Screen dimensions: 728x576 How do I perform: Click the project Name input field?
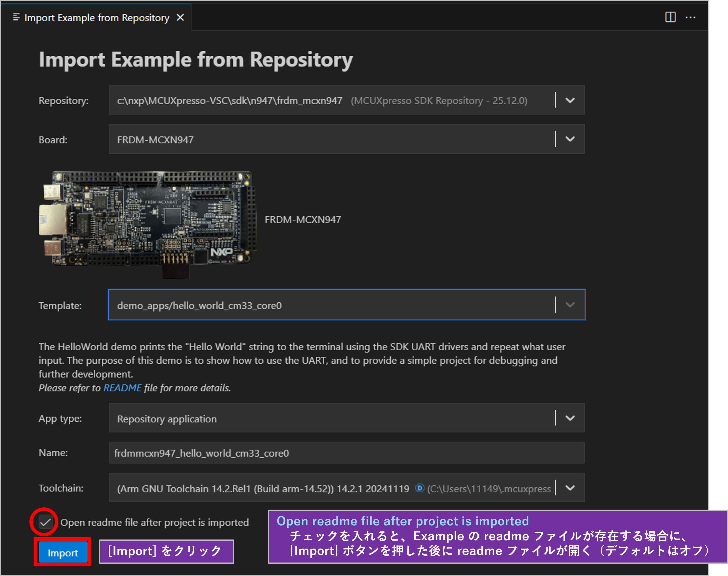tap(346, 453)
